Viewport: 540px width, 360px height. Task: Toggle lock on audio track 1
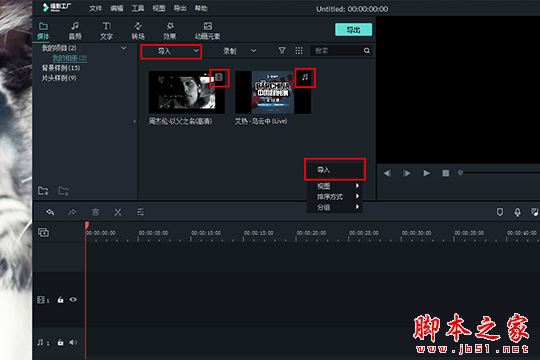coord(60,342)
